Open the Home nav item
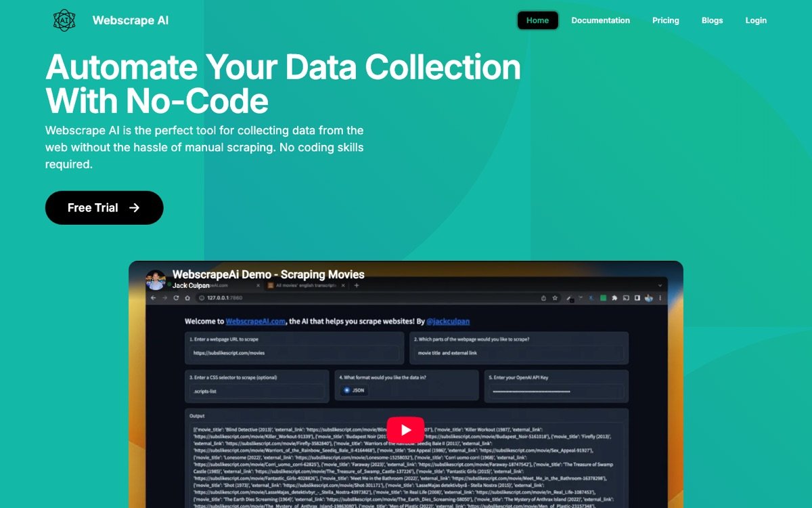Screen dimensions: 812x508 point(538,20)
